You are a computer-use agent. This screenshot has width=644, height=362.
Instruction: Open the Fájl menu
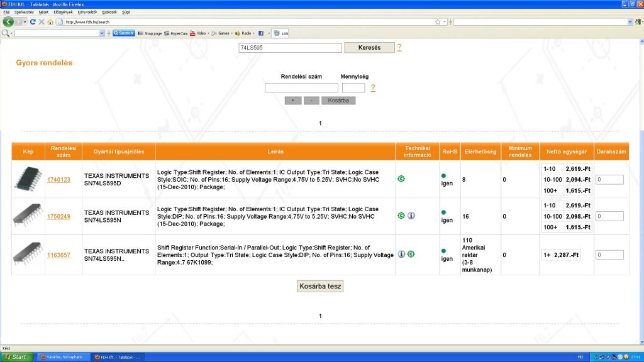(6, 13)
